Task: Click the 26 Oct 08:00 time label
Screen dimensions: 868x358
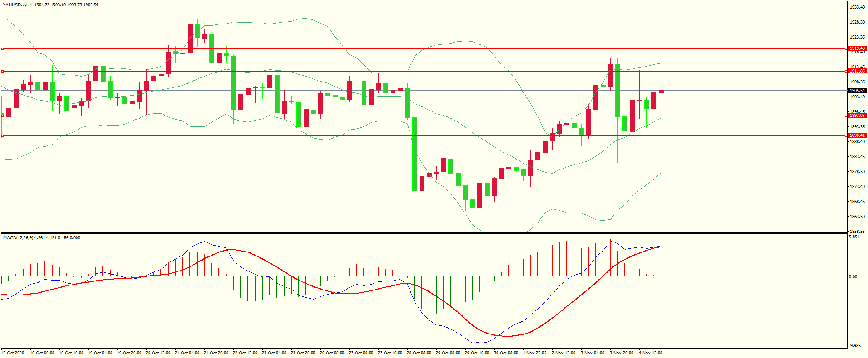Action: [x=332, y=353]
